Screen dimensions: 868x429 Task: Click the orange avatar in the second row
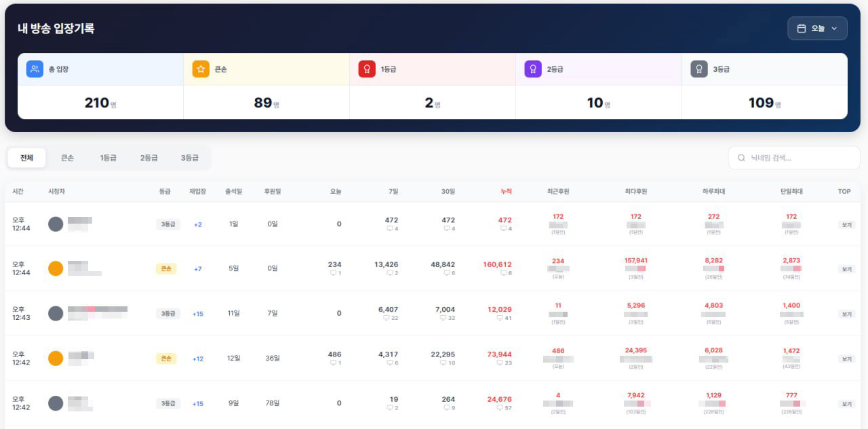coord(56,268)
